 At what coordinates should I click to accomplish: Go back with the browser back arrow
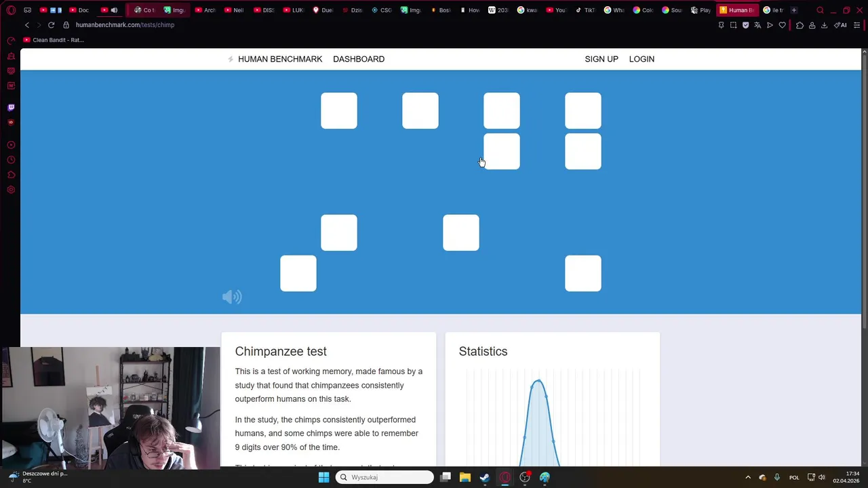[27, 25]
